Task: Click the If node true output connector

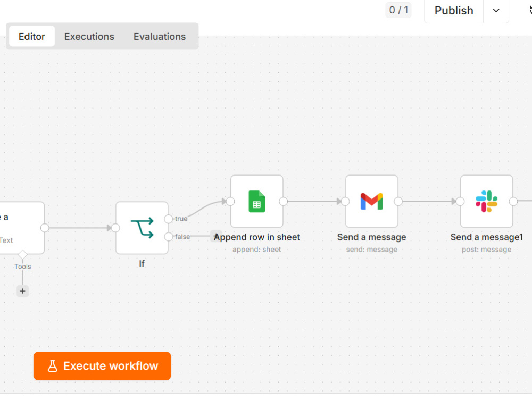Action: pos(168,219)
